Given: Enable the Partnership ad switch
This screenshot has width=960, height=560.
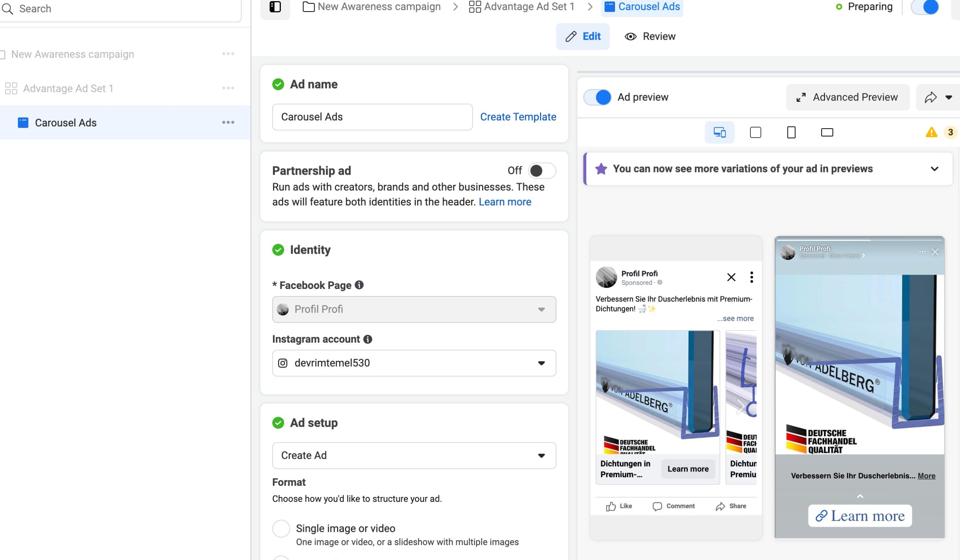Looking at the screenshot, I should (542, 171).
